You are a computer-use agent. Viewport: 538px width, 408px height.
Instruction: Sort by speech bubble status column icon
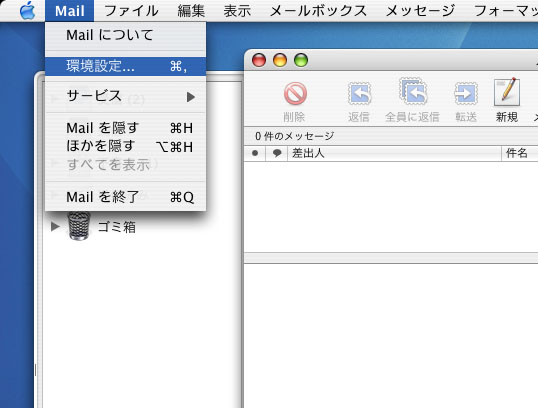(277, 153)
